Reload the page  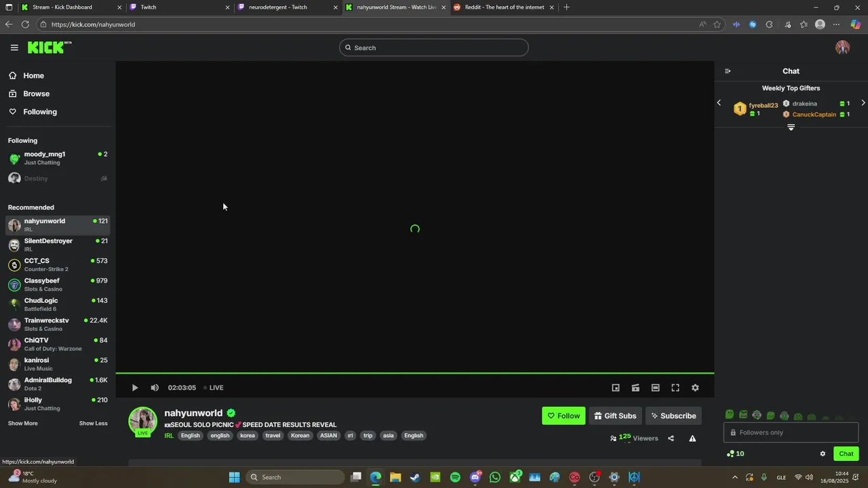(x=25, y=24)
